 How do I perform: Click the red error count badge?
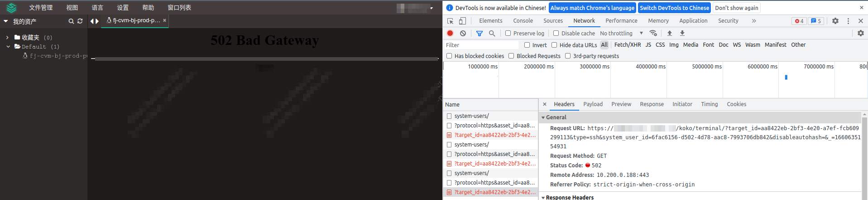[799, 21]
